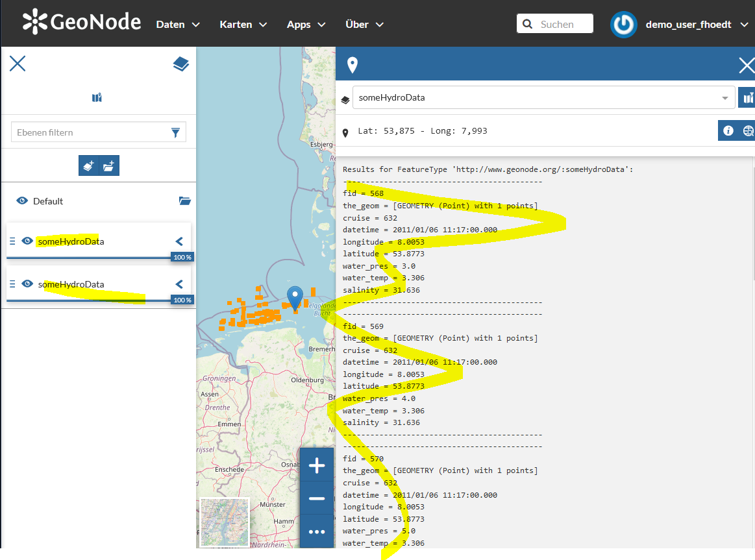
Task: Click the 'fid = 569' result line
Action: coord(363,326)
